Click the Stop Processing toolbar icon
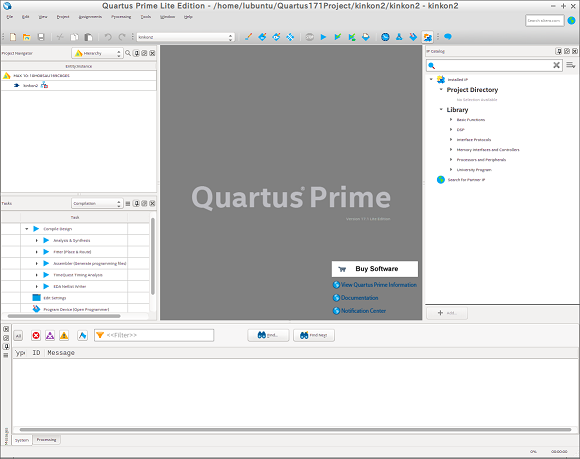 (x=310, y=37)
